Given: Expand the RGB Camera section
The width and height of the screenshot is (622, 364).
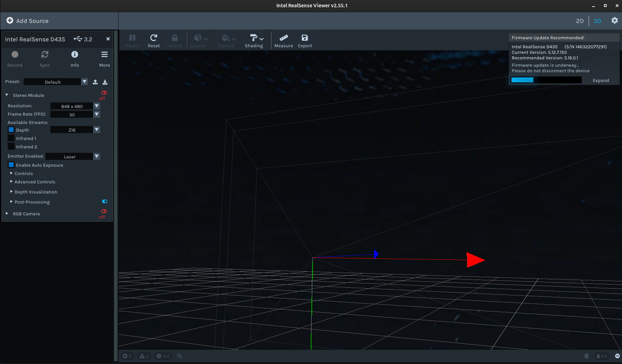Looking at the screenshot, I should click(x=7, y=213).
